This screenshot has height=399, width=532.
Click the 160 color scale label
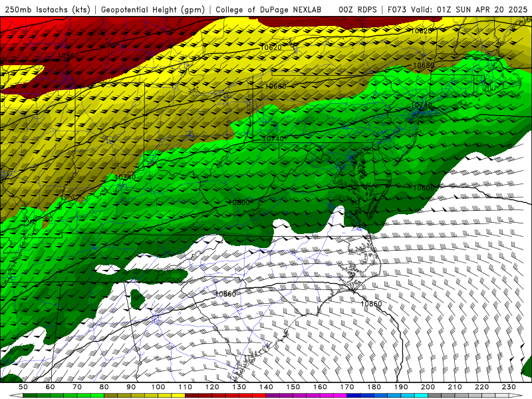click(320, 387)
